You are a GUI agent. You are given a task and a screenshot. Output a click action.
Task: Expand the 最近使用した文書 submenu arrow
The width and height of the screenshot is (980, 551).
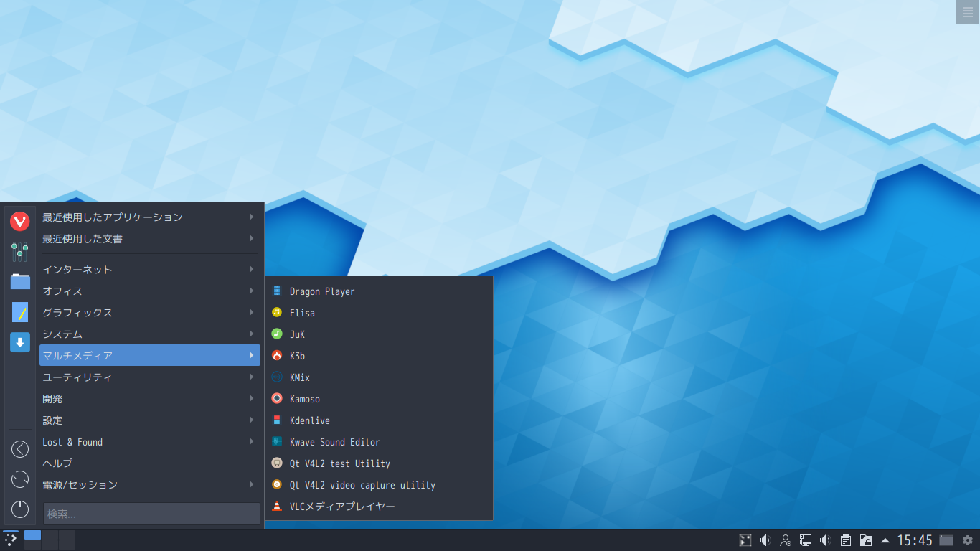[x=252, y=238]
